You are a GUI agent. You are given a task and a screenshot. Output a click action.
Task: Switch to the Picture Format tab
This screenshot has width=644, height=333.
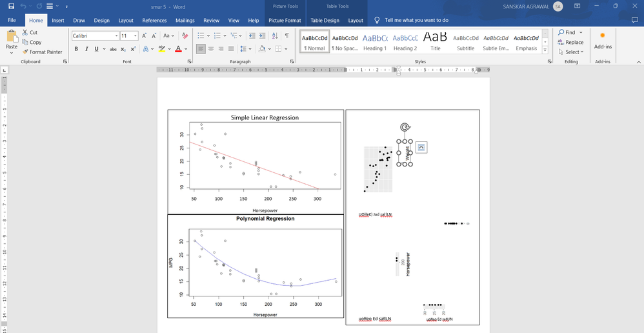click(x=285, y=20)
